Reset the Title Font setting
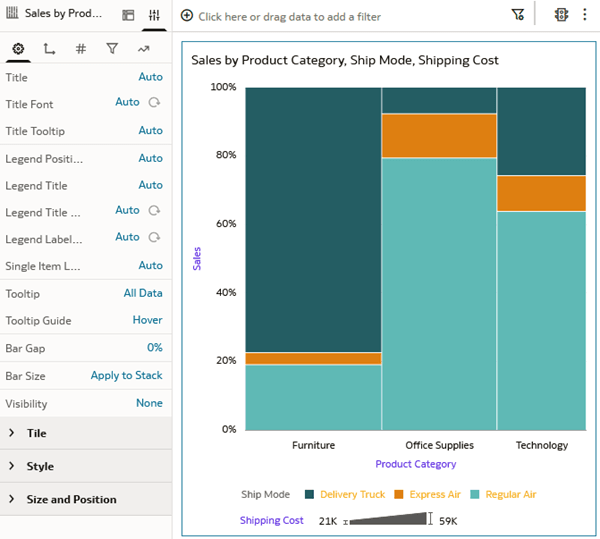 [154, 103]
